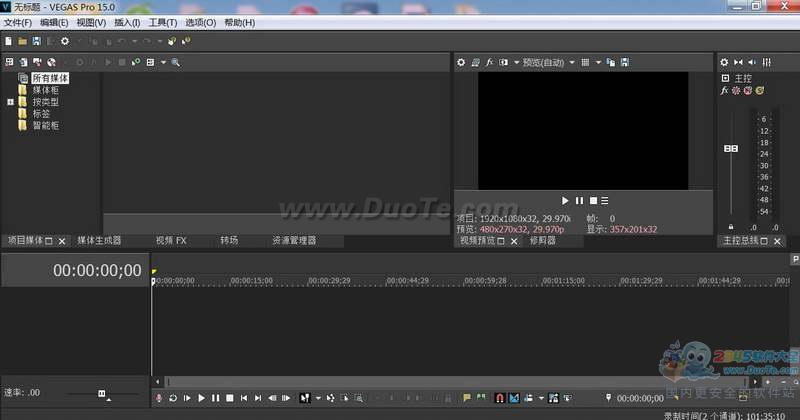Open a project via the folder icon

(22, 41)
